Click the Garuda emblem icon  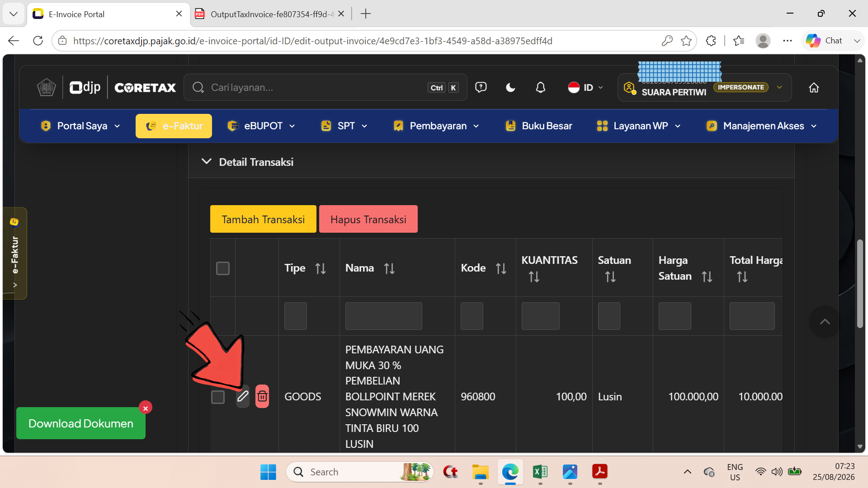(x=46, y=87)
